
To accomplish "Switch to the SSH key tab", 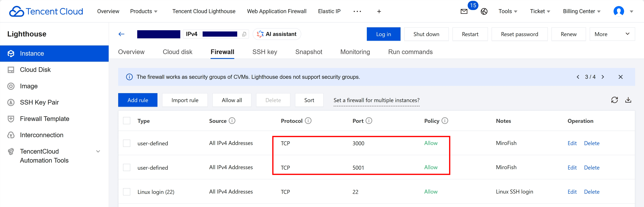I will pyautogui.click(x=265, y=52).
